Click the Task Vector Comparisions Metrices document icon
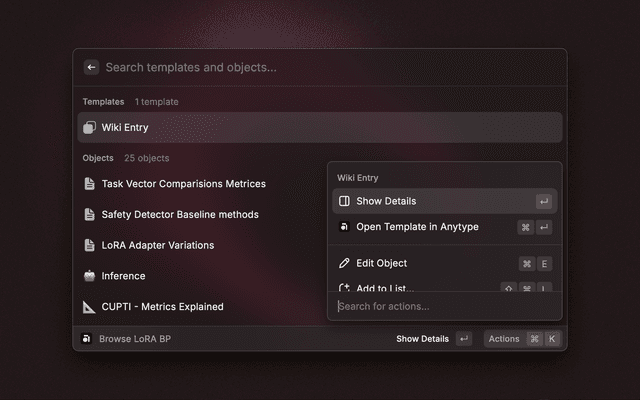The image size is (640, 400). (x=89, y=184)
